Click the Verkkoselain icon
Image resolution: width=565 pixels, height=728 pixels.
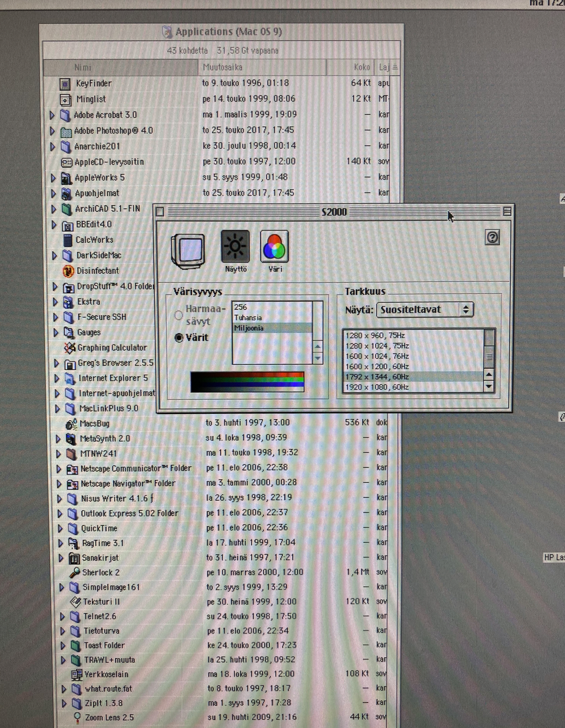(x=77, y=675)
